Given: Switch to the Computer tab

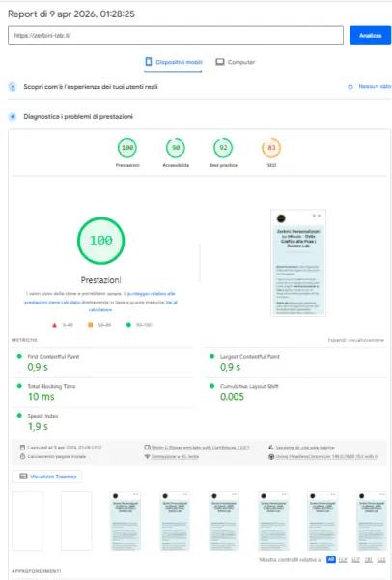Looking at the screenshot, I should [x=236, y=62].
